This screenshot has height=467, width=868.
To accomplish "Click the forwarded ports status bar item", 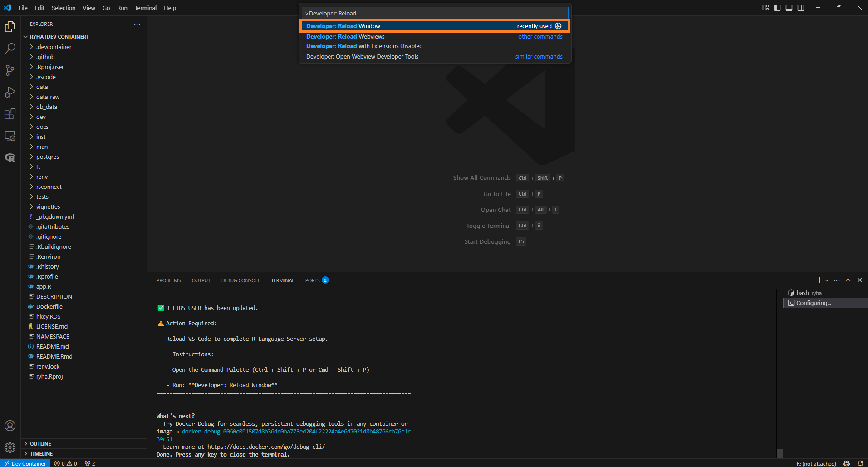I will pyautogui.click(x=90, y=463).
